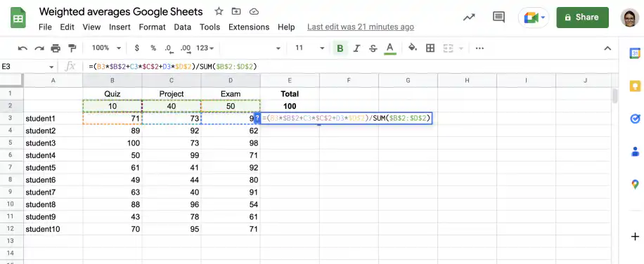Open the merge cells dropdown arrow

point(461,48)
